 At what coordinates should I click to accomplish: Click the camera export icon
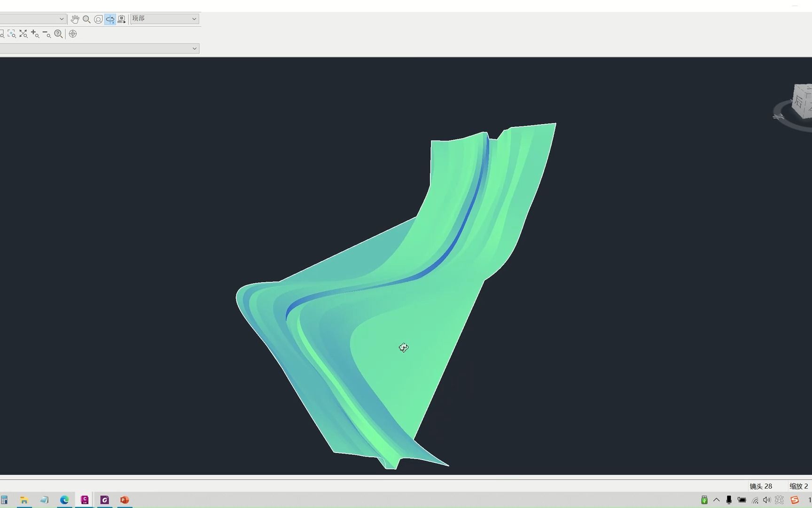click(x=121, y=19)
